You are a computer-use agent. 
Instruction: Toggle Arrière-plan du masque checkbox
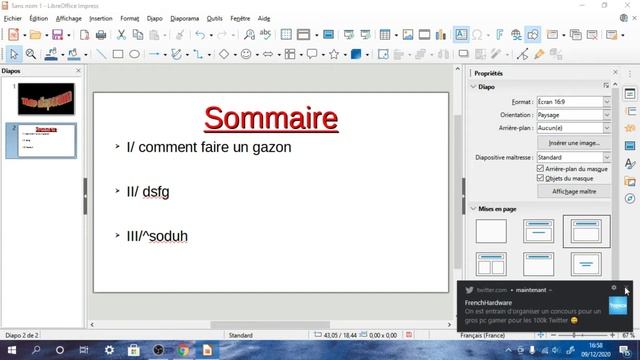click(x=540, y=168)
